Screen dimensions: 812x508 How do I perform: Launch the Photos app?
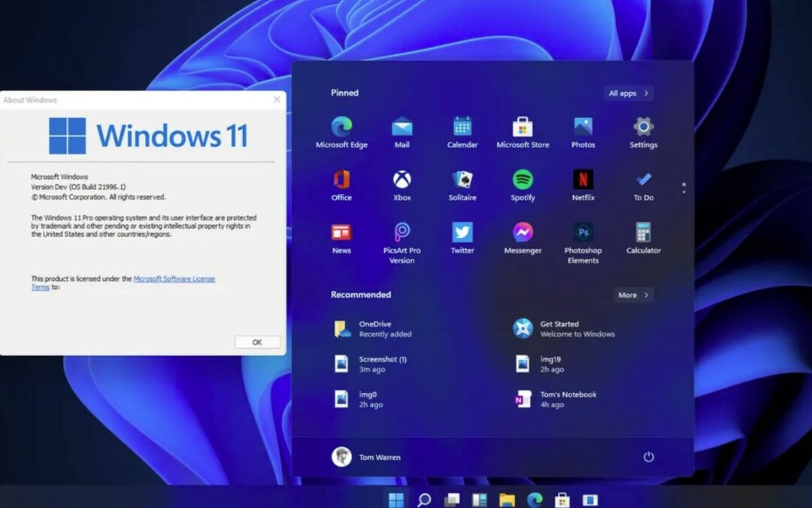click(x=583, y=132)
